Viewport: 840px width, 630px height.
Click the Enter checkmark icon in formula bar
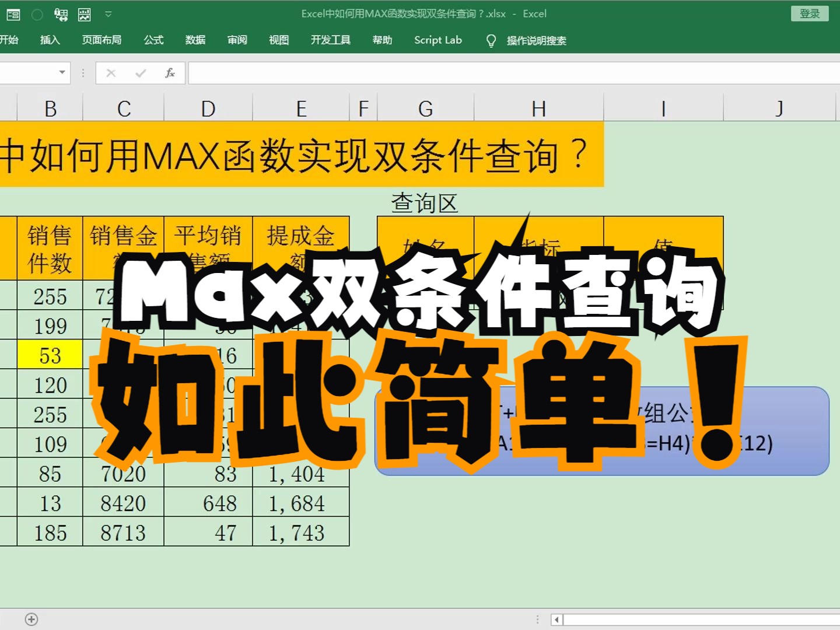pyautogui.click(x=141, y=73)
